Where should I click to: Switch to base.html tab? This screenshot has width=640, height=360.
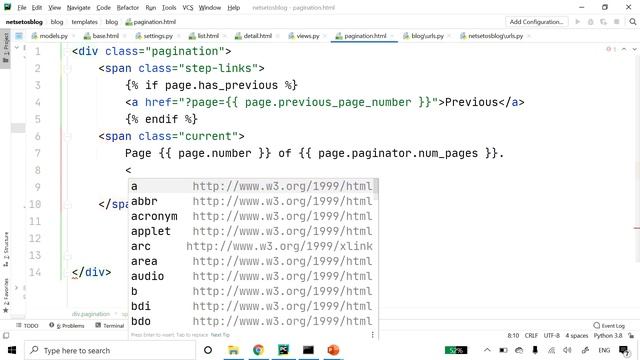tap(105, 36)
